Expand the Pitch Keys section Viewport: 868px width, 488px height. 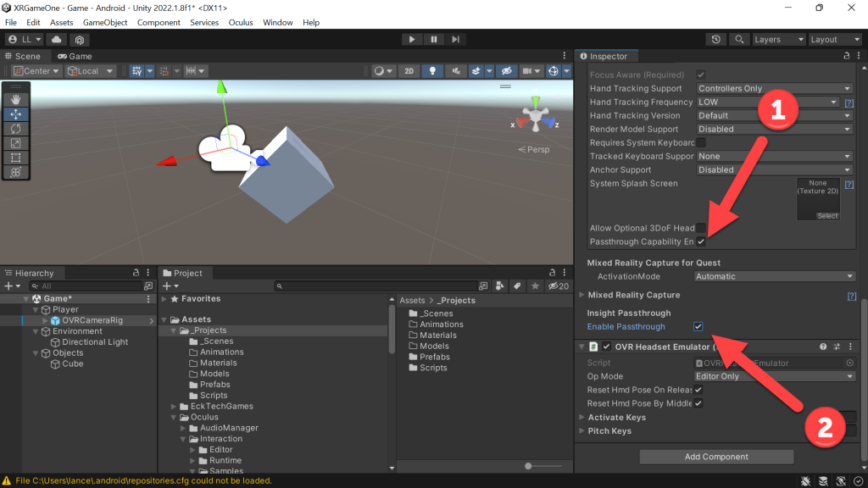(581, 431)
